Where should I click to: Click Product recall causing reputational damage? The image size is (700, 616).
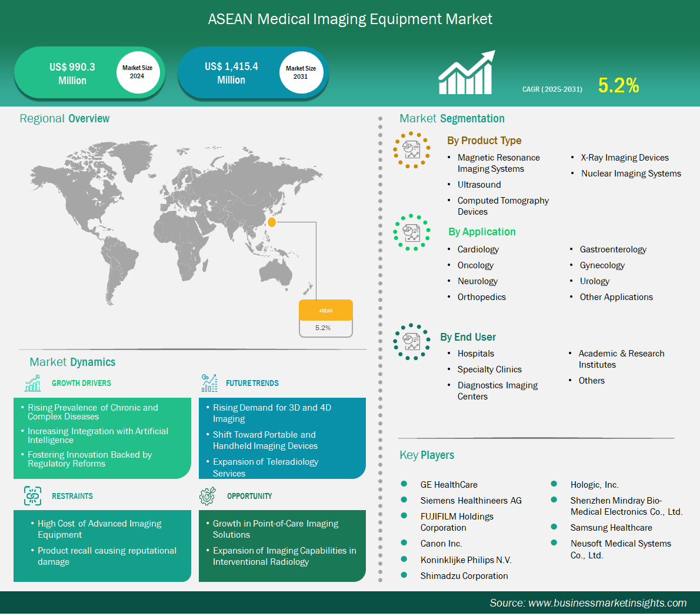106,556
